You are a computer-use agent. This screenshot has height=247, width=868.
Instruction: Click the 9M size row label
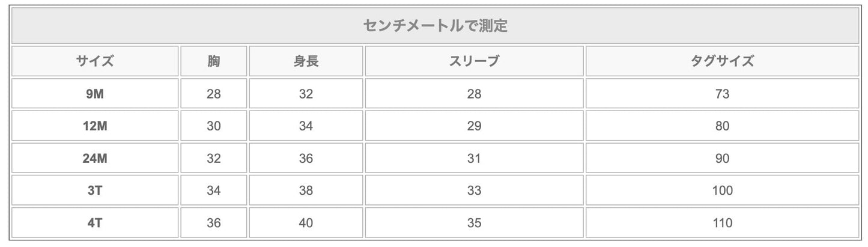[x=95, y=94]
